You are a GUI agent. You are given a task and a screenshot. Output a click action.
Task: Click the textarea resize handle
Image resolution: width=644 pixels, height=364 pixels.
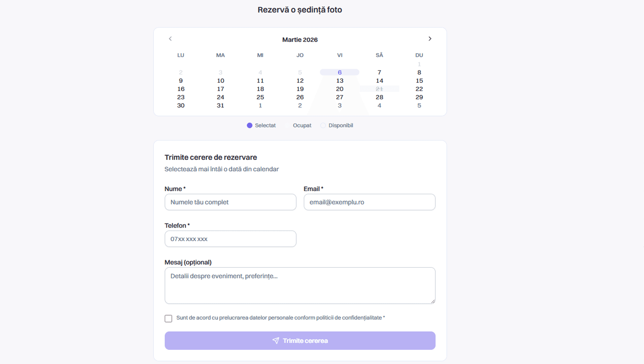point(433,301)
